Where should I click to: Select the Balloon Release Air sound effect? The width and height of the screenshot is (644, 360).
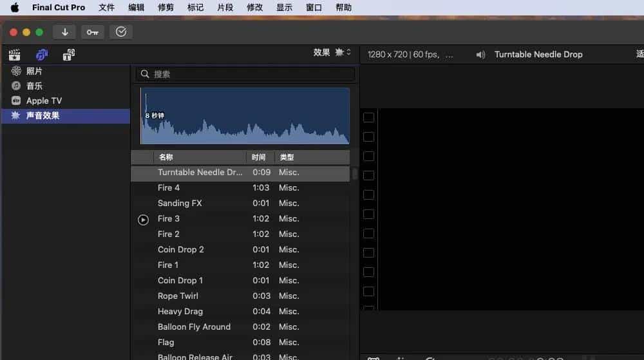[x=240, y=356]
